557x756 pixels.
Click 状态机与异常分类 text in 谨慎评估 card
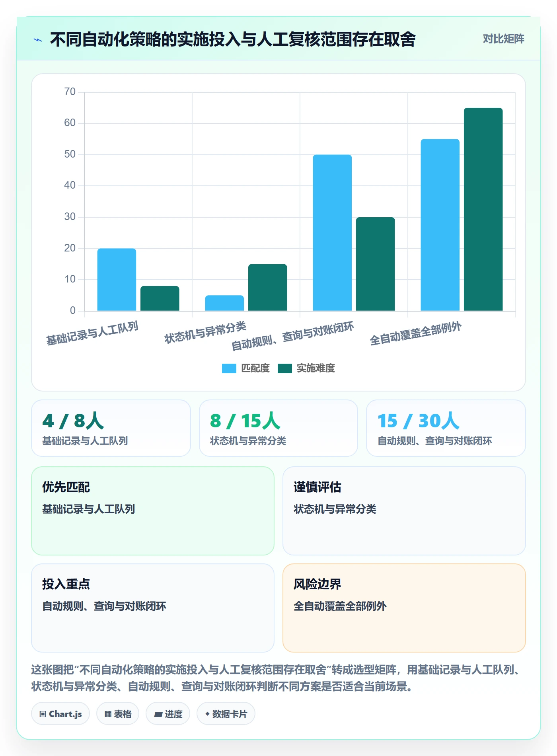(335, 509)
